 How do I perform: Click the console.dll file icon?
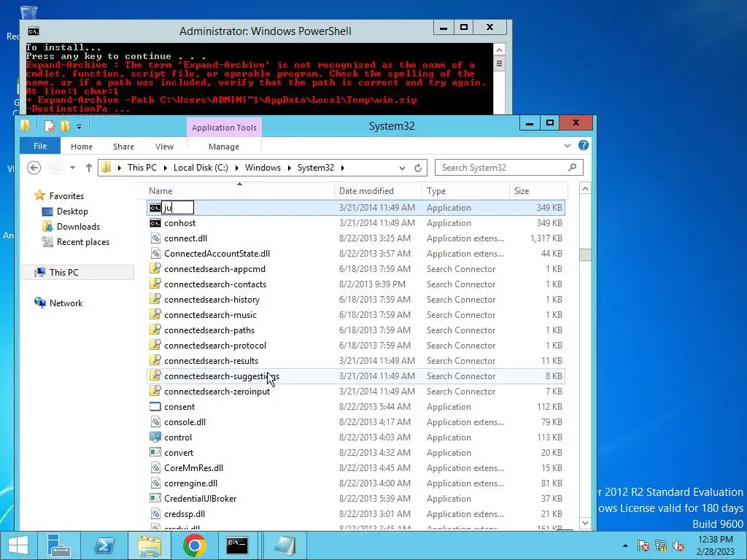pos(155,422)
